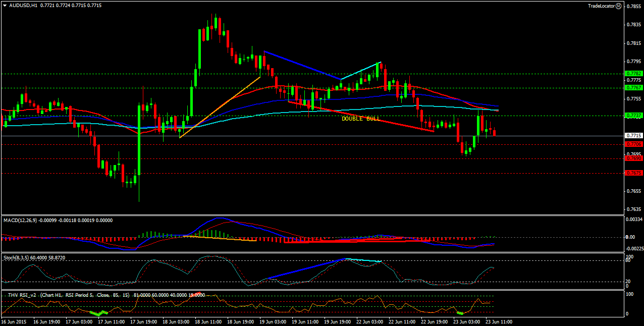Select the 0.7675 red price level tag

click(x=634, y=173)
